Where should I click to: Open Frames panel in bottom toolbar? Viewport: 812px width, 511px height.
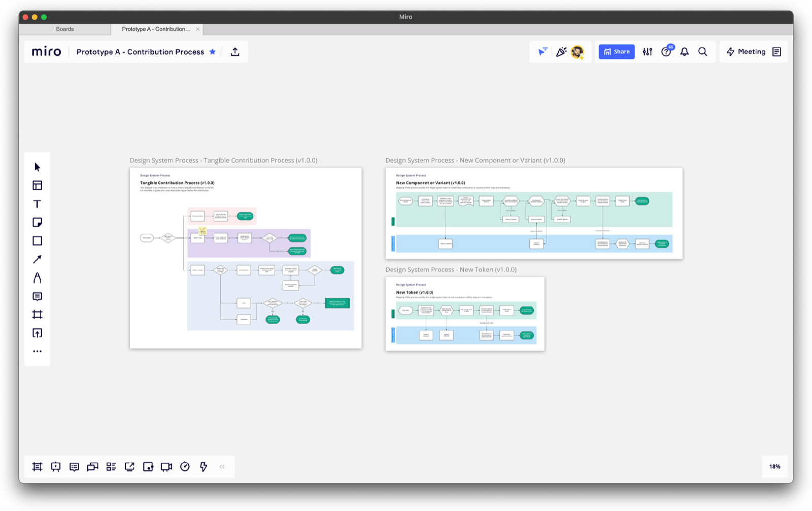[37, 467]
